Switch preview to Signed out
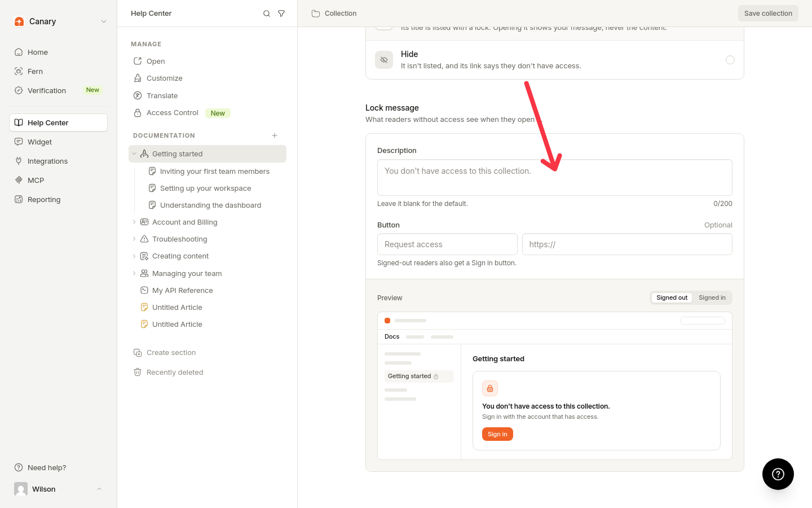The width and height of the screenshot is (812, 508). pyautogui.click(x=672, y=297)
